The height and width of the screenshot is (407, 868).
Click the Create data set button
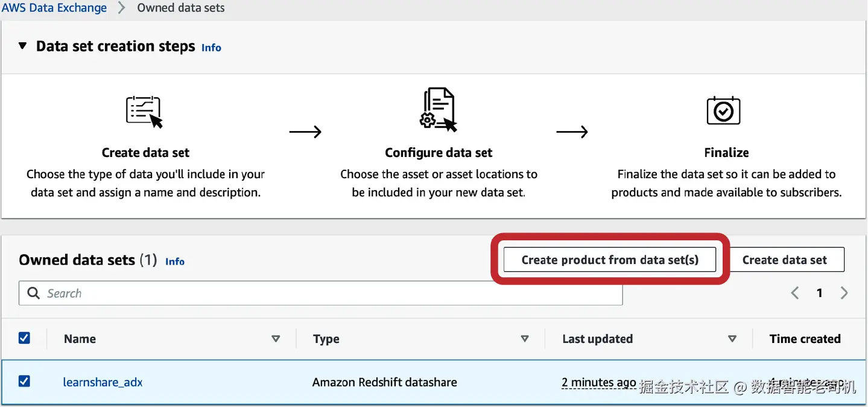point(784,260)
